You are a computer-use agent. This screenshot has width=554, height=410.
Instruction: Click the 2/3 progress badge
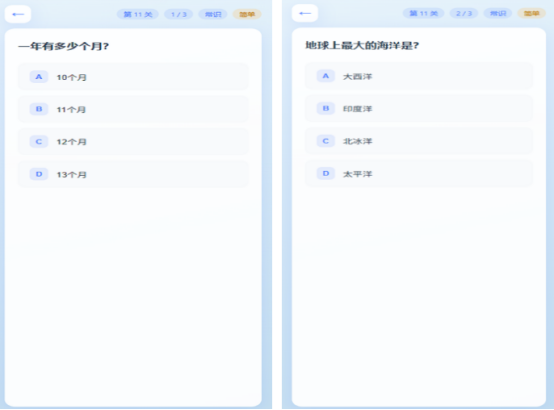(464, 13)
